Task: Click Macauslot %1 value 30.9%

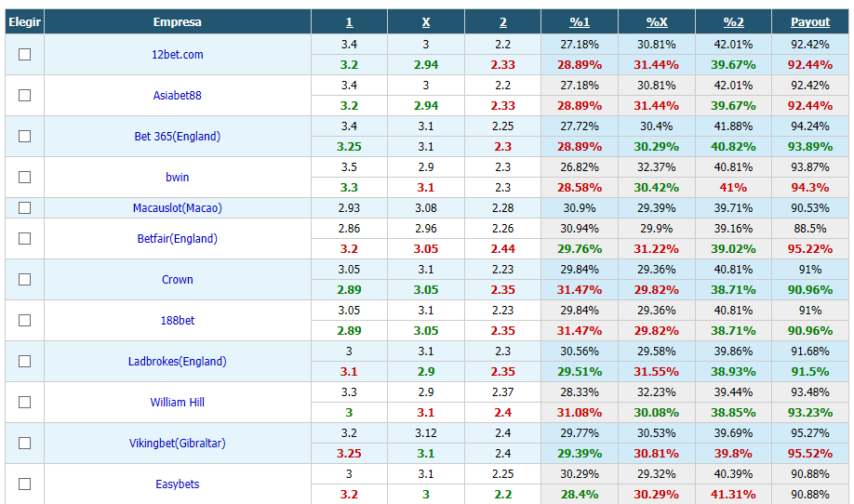Action: point(580,208)
